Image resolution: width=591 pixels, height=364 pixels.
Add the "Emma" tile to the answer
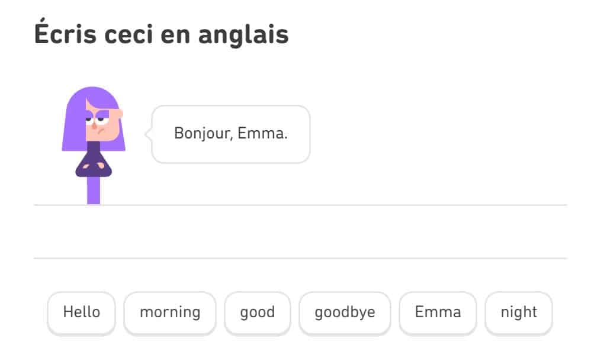pyautogui.click(x=438, y=313)
